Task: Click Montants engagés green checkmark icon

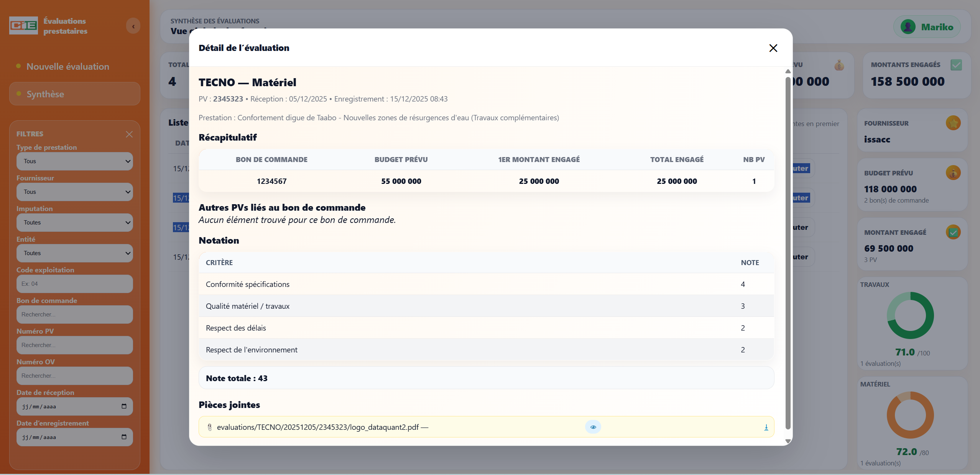Action: (956, 65)
